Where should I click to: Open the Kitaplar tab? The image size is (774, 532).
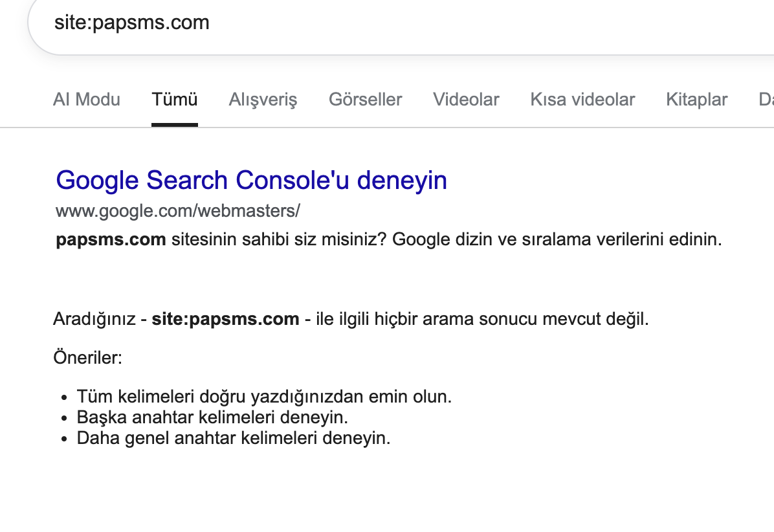pos(696,99)
